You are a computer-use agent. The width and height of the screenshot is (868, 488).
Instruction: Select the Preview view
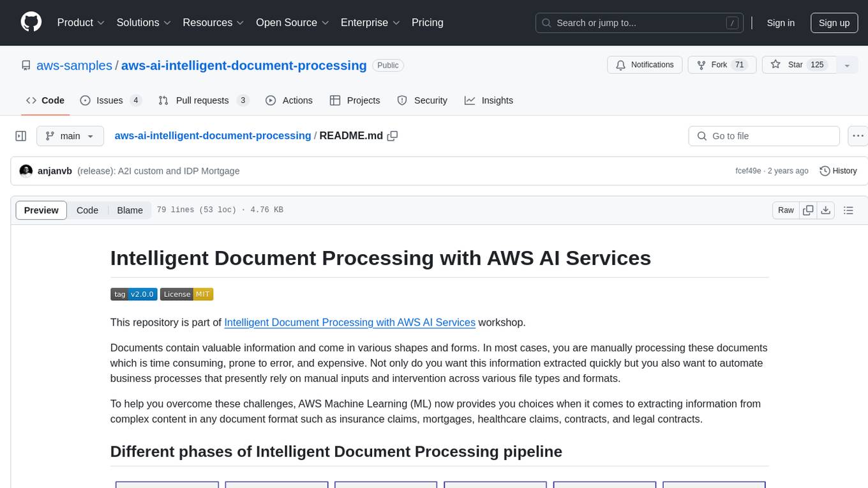[41, 210]
